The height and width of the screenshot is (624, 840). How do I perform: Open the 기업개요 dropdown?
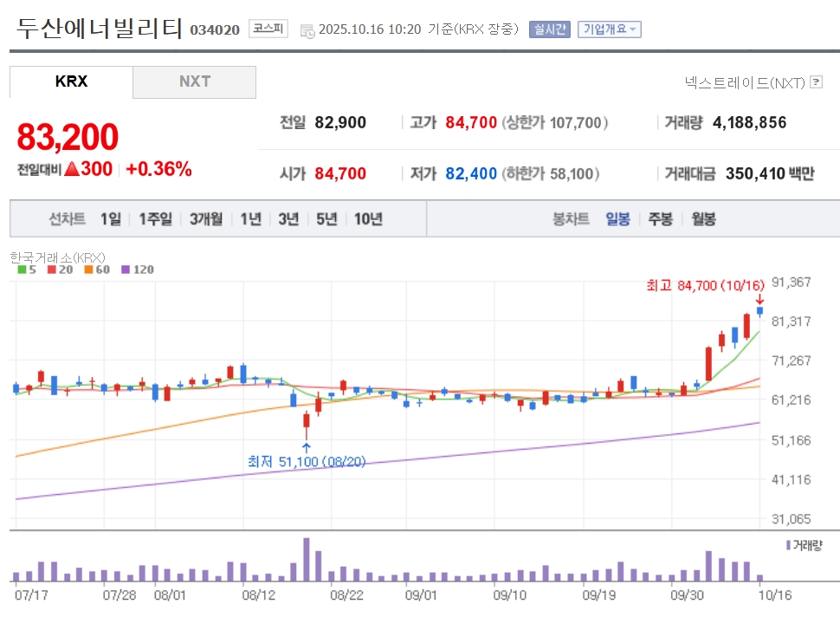click(x=609, y=29)
